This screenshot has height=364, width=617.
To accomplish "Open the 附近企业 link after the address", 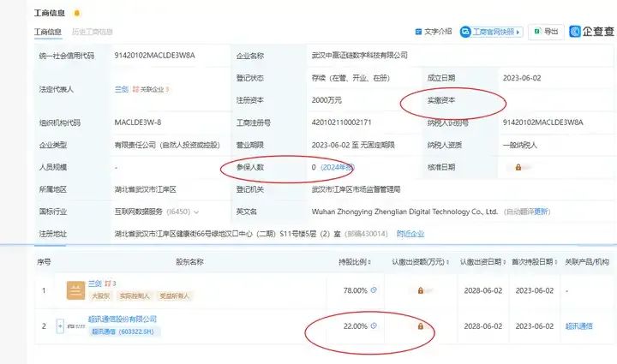I will point(410,234).
